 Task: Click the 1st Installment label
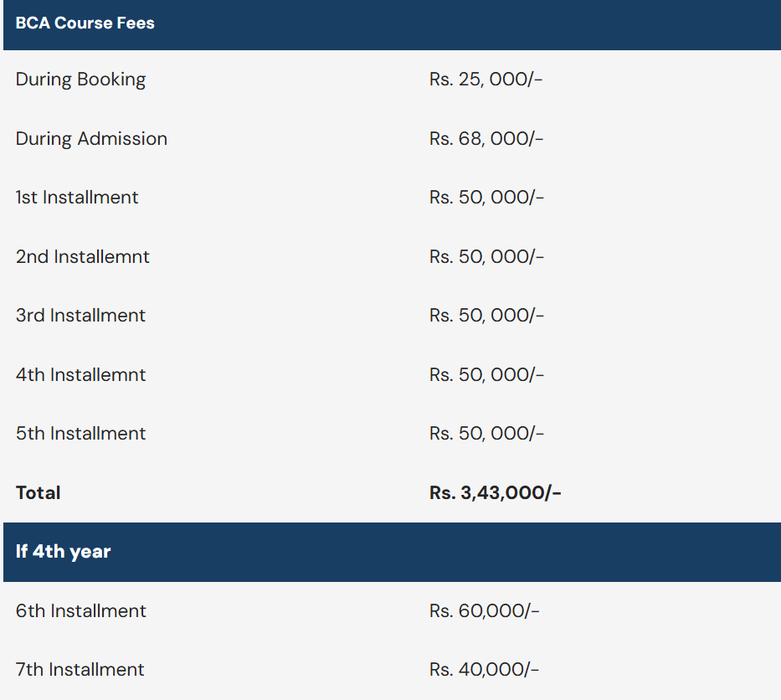click(x=77, y=198)
